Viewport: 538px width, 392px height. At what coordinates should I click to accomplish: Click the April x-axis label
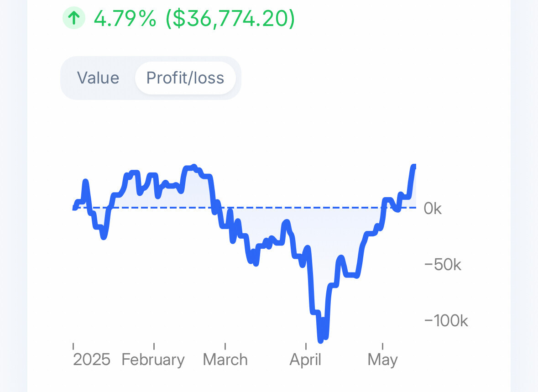pyautogui.click(x=305, y=360)
